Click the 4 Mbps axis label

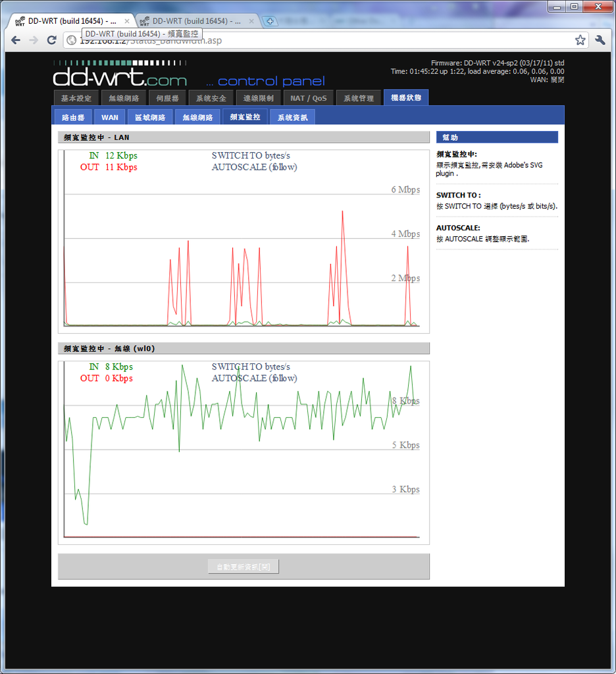pos(405,234)
